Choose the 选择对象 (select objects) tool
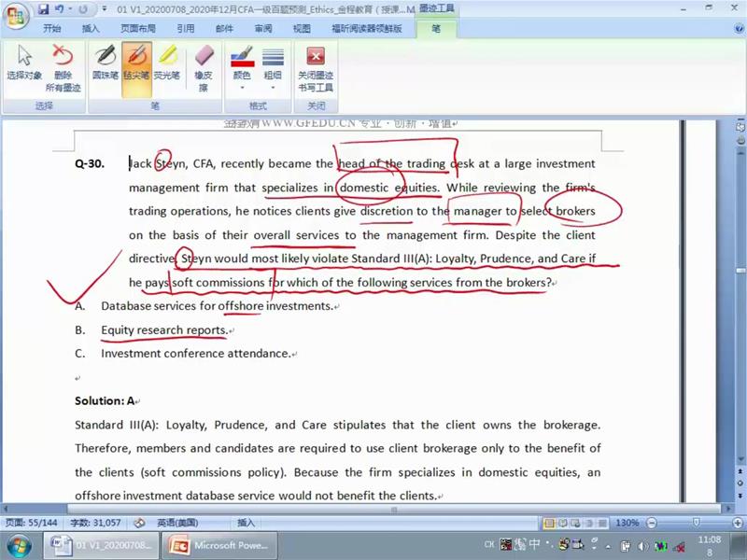 pyautogui.click(x=24, y=63)
